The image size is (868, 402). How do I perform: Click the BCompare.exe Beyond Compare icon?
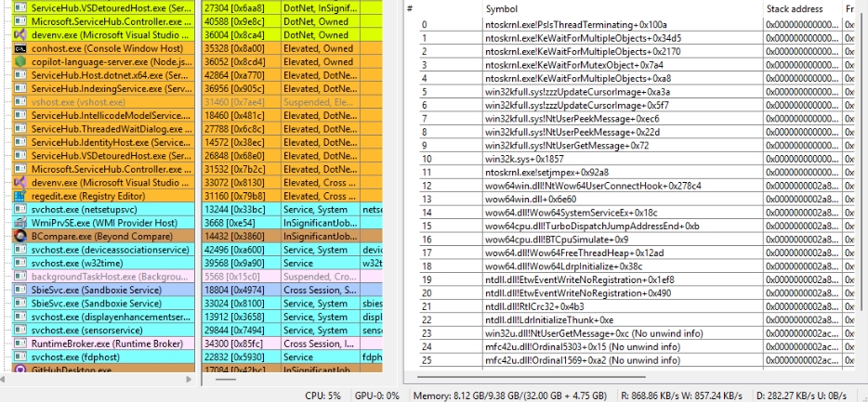click(x=20, y=236)
